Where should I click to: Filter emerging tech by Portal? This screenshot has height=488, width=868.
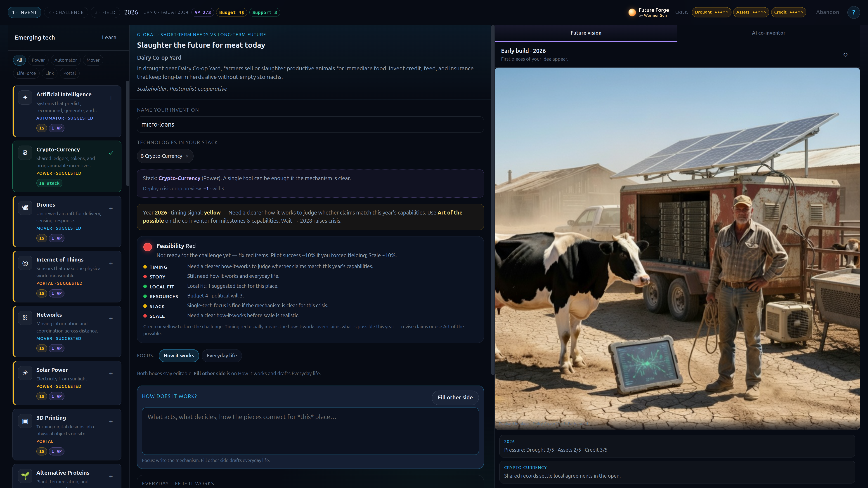[69, 73]
